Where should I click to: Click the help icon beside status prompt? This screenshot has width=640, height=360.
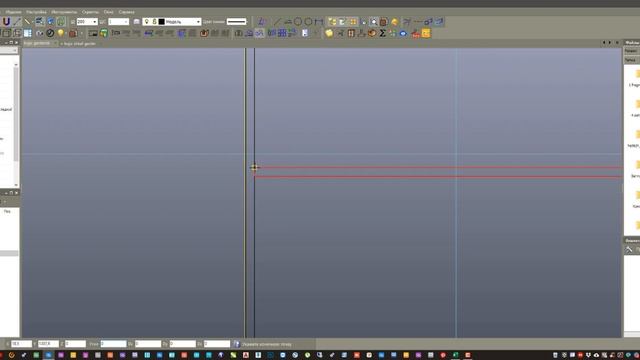click(236, 344)
